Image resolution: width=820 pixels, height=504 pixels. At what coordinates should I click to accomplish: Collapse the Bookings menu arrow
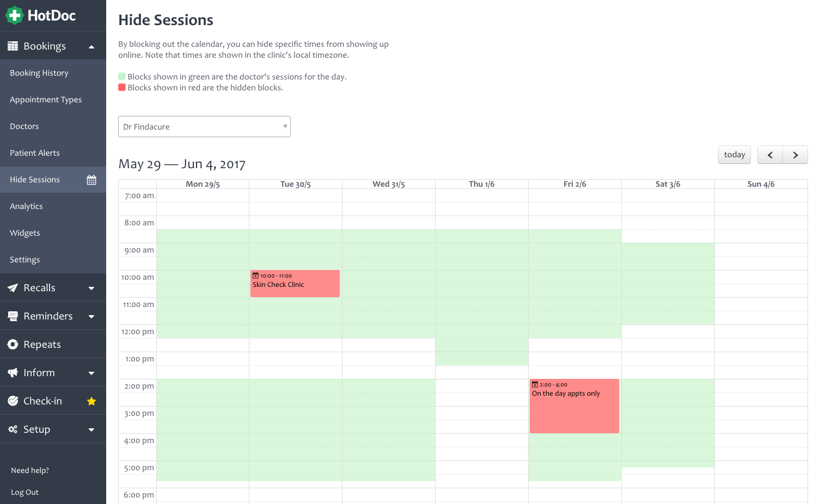click(91, 47)
